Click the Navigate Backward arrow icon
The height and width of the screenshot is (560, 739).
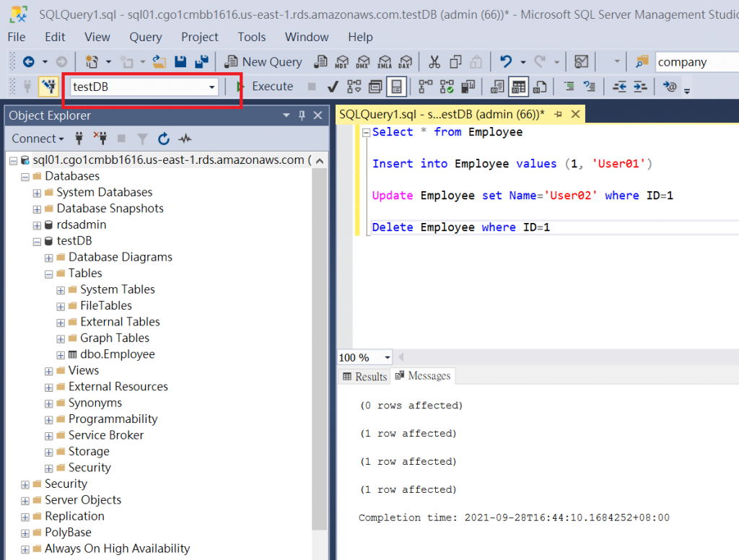click(29, 62)
